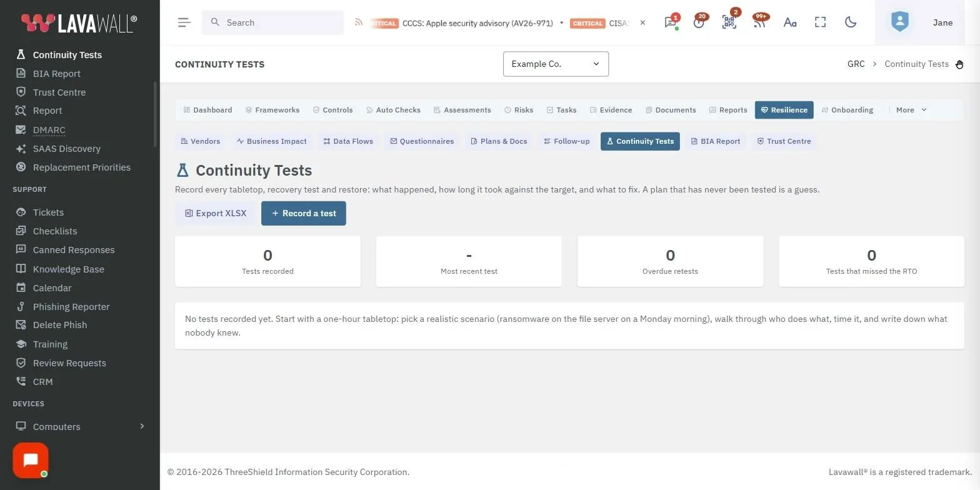Click the Export XLSX button
The width and height of the screenshot is (980, 490).
pos(216,213)
